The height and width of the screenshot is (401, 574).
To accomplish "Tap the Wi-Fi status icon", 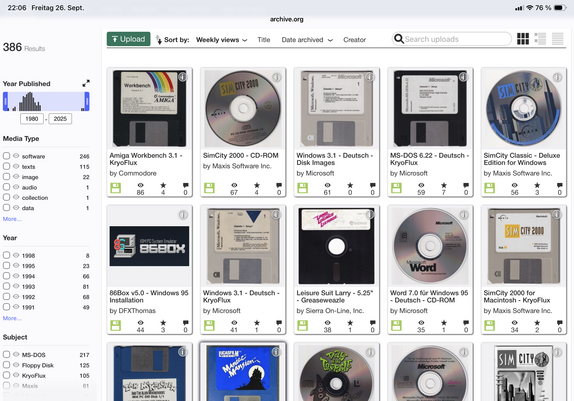I will [x=529, y=8].
